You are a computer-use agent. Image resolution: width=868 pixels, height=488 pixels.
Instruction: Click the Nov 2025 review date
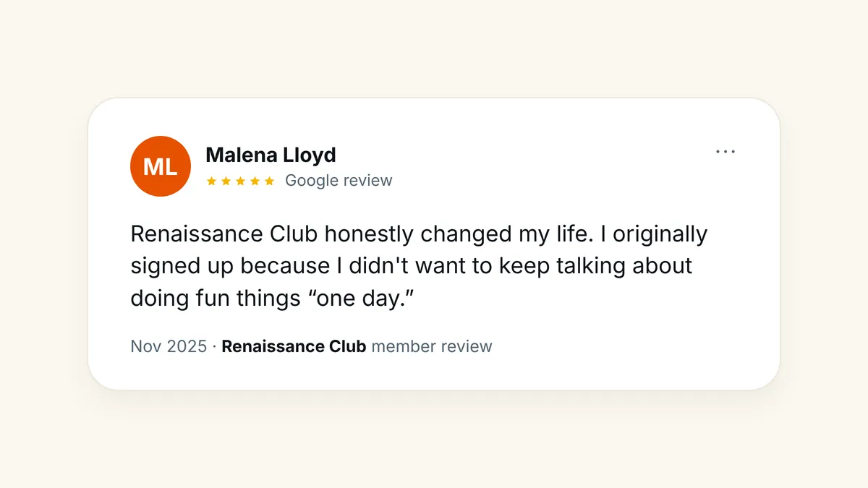pos(169,346)
